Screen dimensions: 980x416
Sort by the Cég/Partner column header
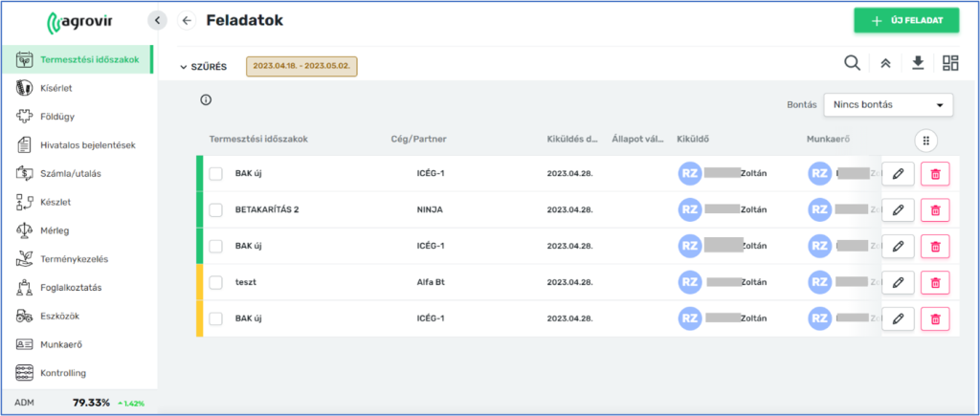419,140
